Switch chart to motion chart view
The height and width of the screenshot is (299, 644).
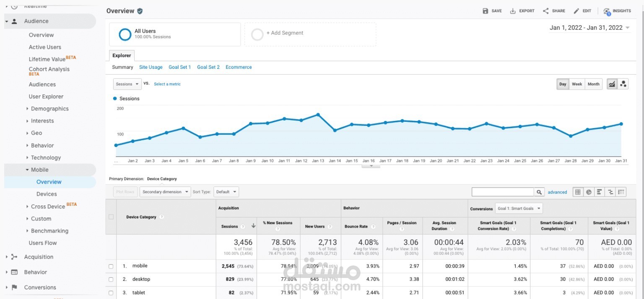623,84
